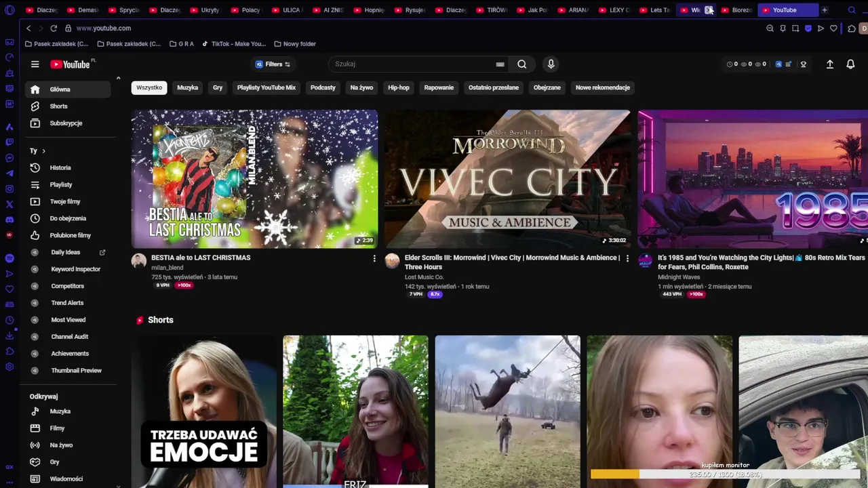Screen dimensions: 868x488
Task: Open the Opera menu logo
Action: 9,10
